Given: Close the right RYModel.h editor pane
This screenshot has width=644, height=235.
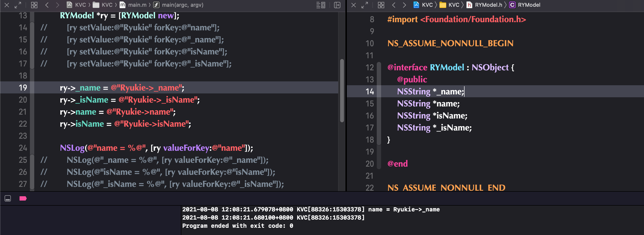Looking at the screenshot, I should point(354,5).
